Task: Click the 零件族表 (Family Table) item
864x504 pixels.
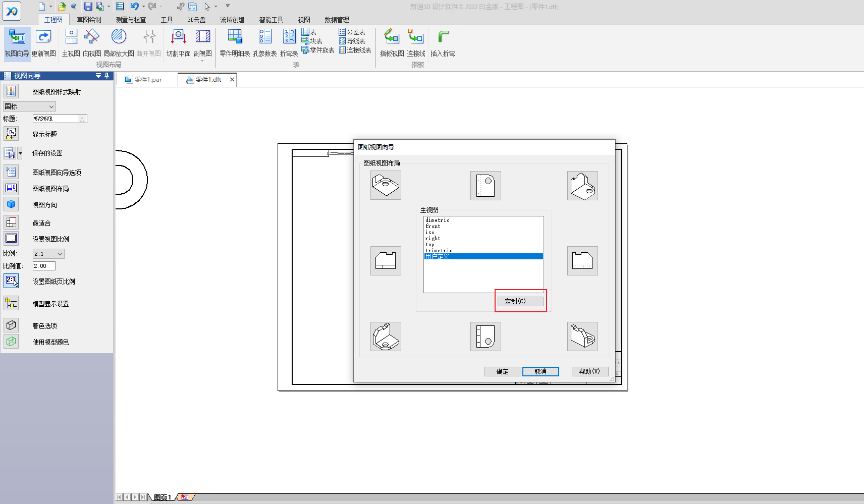Action: pos(318,50)
